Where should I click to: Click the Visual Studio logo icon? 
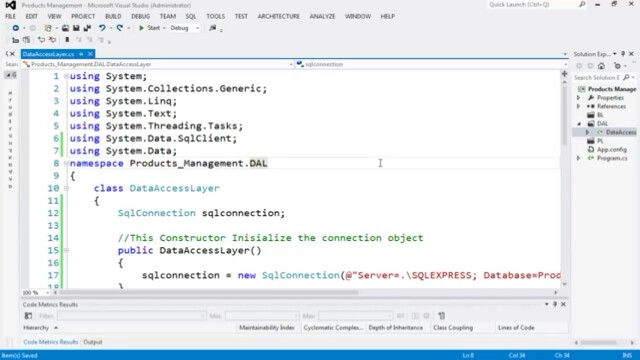point(11,5)
